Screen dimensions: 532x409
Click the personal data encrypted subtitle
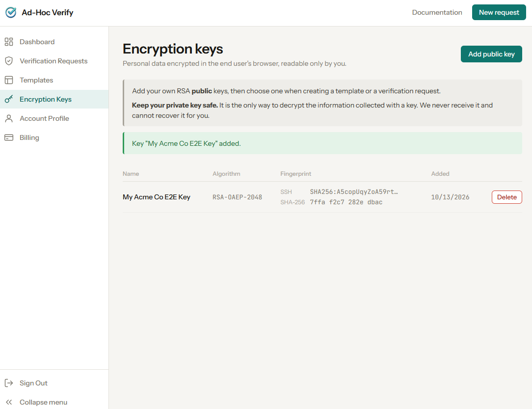(x=235, y=63)
